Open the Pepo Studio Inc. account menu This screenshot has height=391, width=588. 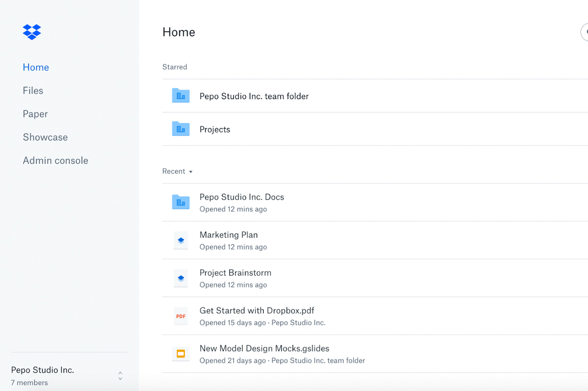click(x=43, y=370)
